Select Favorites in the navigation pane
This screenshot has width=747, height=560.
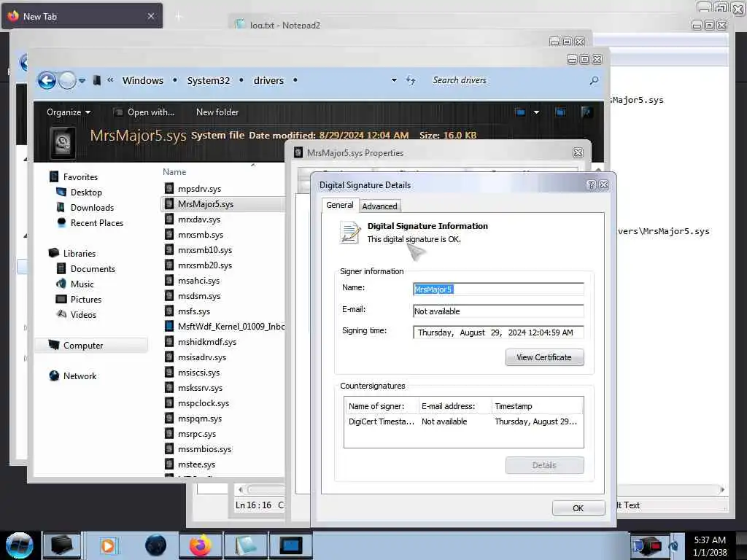pyautogui.click(x=80, y=177)
